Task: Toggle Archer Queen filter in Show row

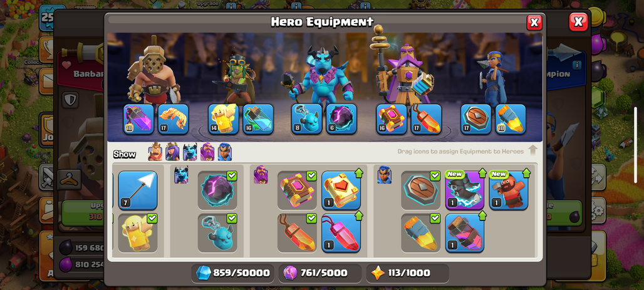Action: tap(172, 152)
